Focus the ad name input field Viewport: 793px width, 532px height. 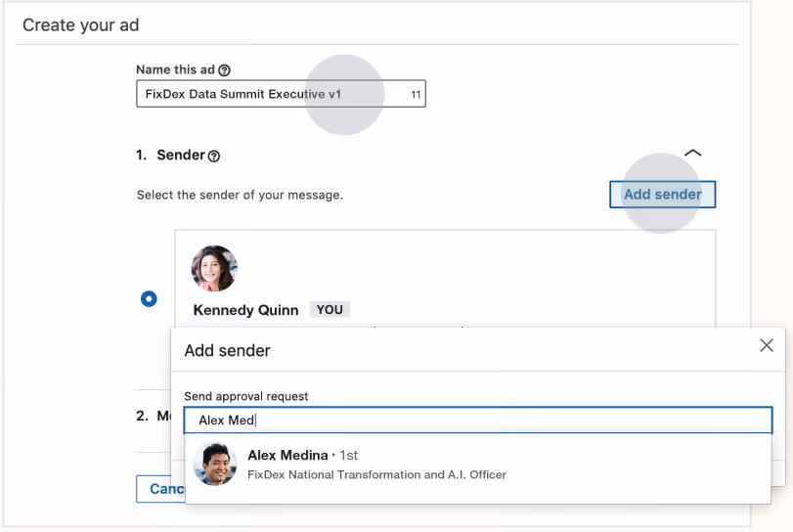point(281,94)
